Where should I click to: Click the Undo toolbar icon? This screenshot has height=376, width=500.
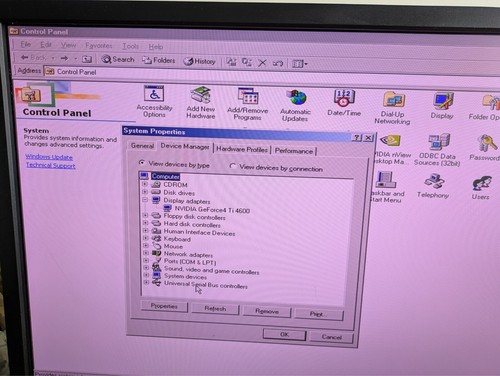[x=278, y=63]
